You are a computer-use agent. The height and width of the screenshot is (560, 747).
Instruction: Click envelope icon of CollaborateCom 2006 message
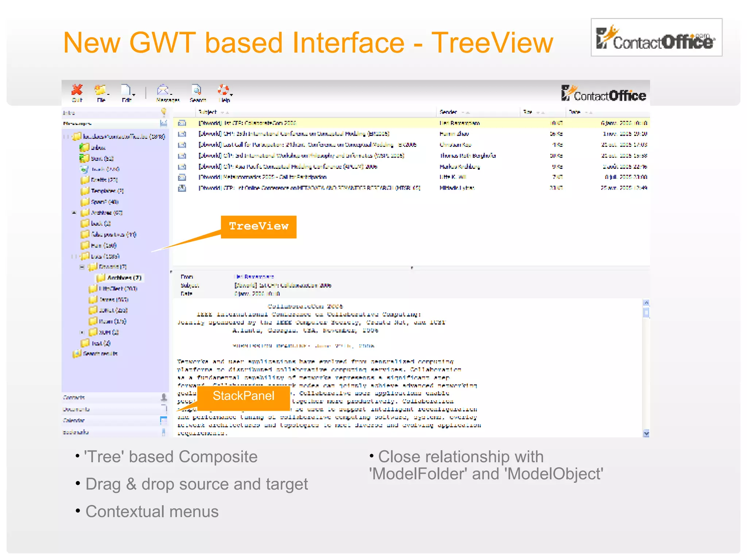tap(182, 123)
